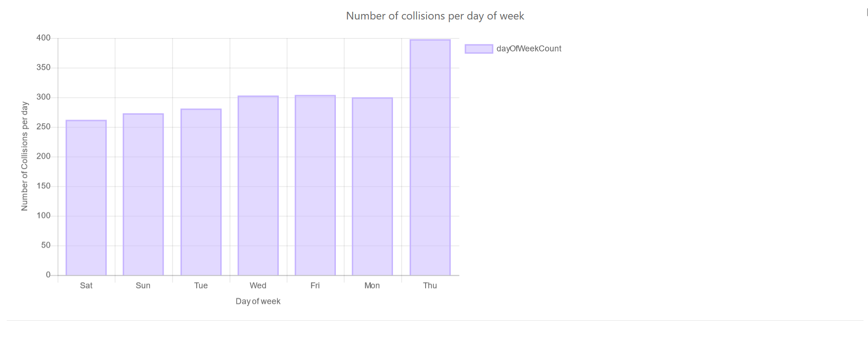Select the Tue collisions bar
Screen dimensions: 868x337
point(201,192)
